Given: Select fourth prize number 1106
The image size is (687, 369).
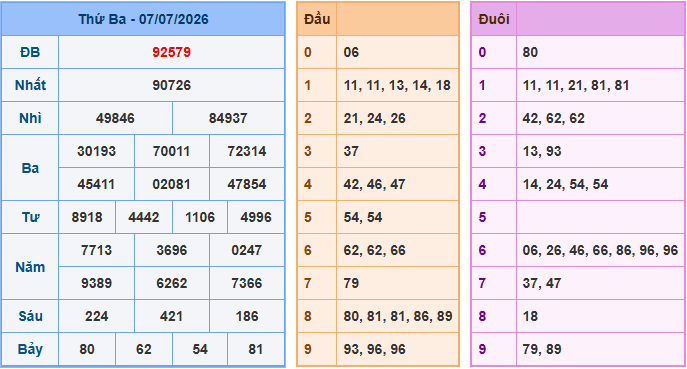Looking at the screenshot, I should pyautogui.click(x=200, y=217).
